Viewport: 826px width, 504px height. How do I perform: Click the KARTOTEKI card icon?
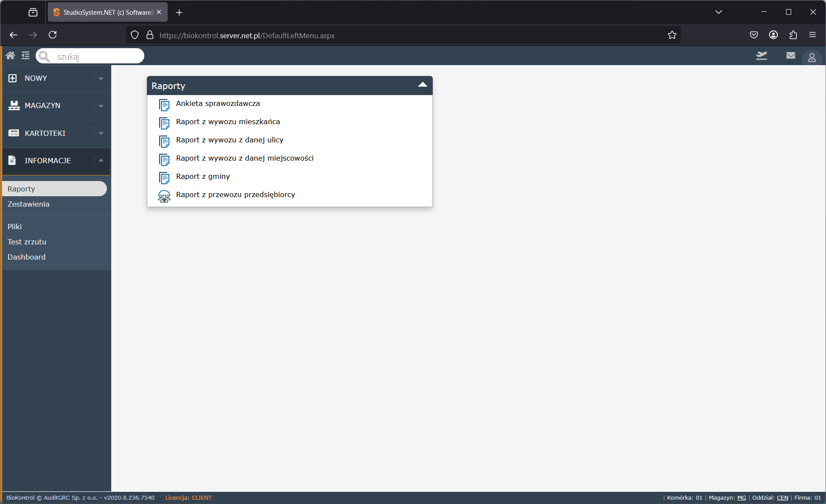click(x=13, y=133)
